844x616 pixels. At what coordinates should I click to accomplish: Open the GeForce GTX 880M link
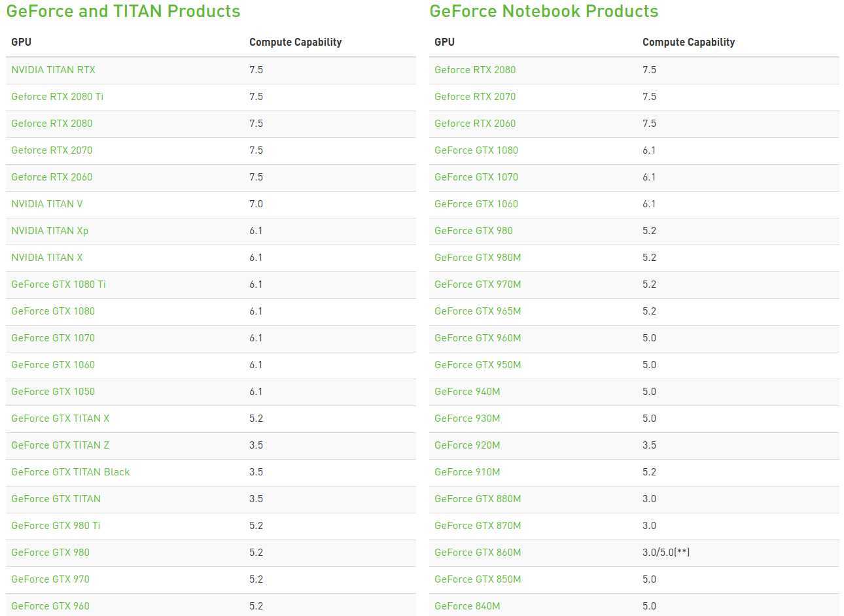tap(478, 499)
